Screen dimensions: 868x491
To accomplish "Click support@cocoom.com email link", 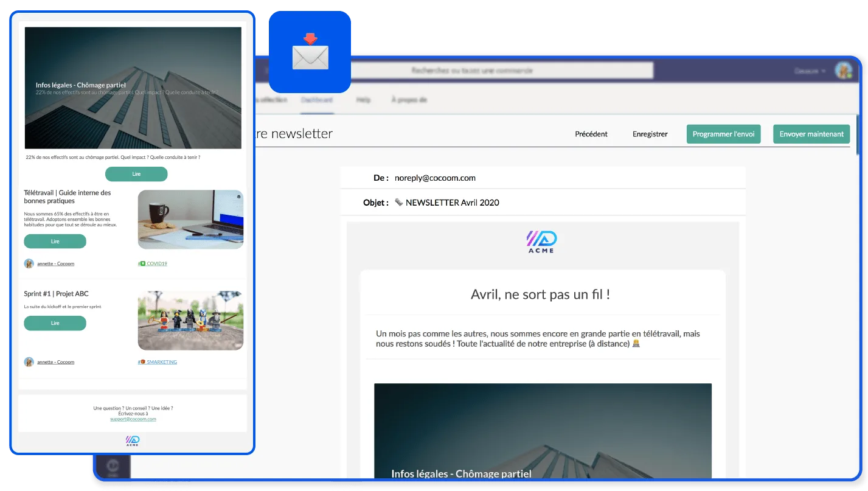I will click(x=133, y=419).
